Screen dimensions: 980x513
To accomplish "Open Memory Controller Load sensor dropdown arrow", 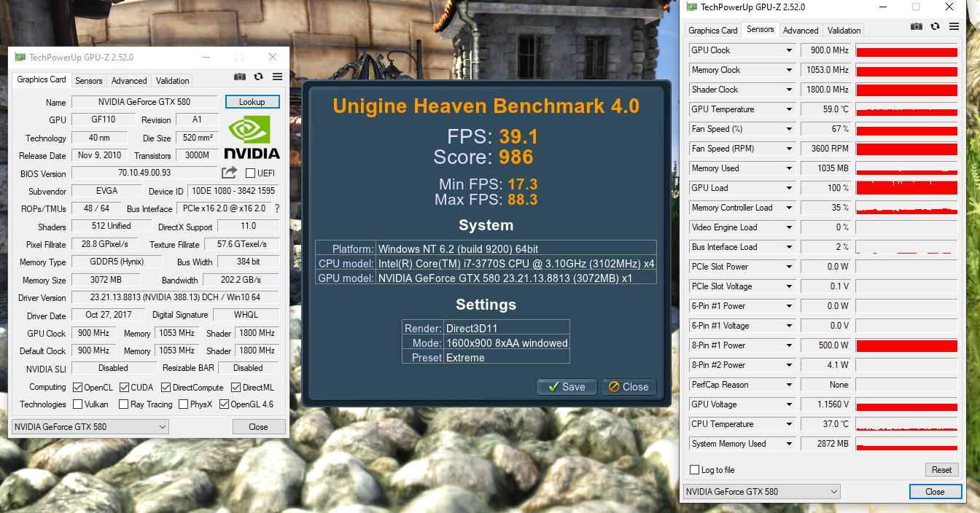I will click(x=789, y=208).
